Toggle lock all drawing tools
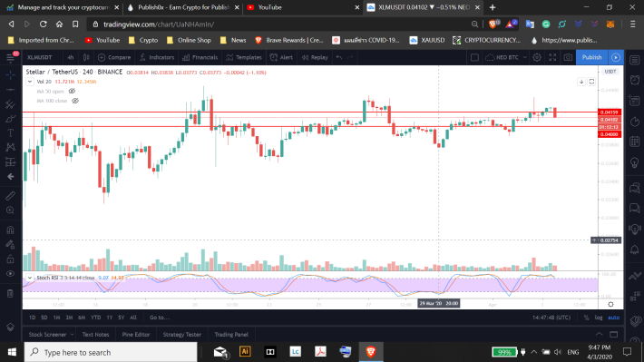644x362 pixels. coord(10,259)
